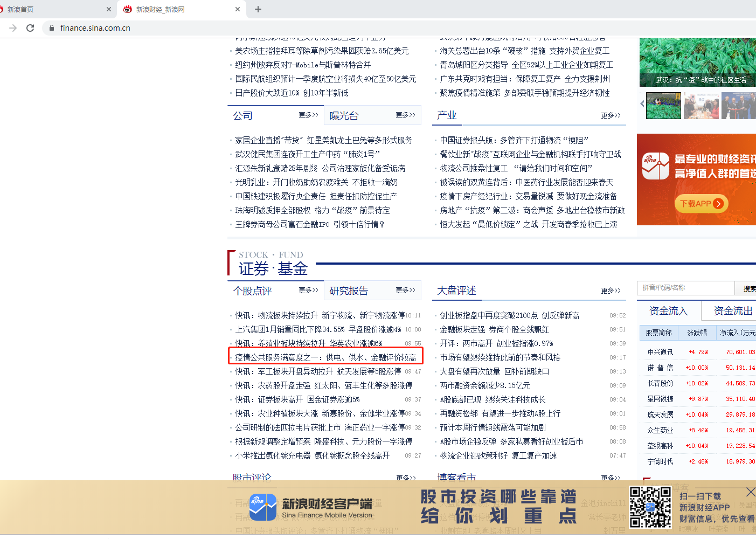Click the 股票简称 column header
This screenshot has width=756, height=539.
tap(658, 333)
